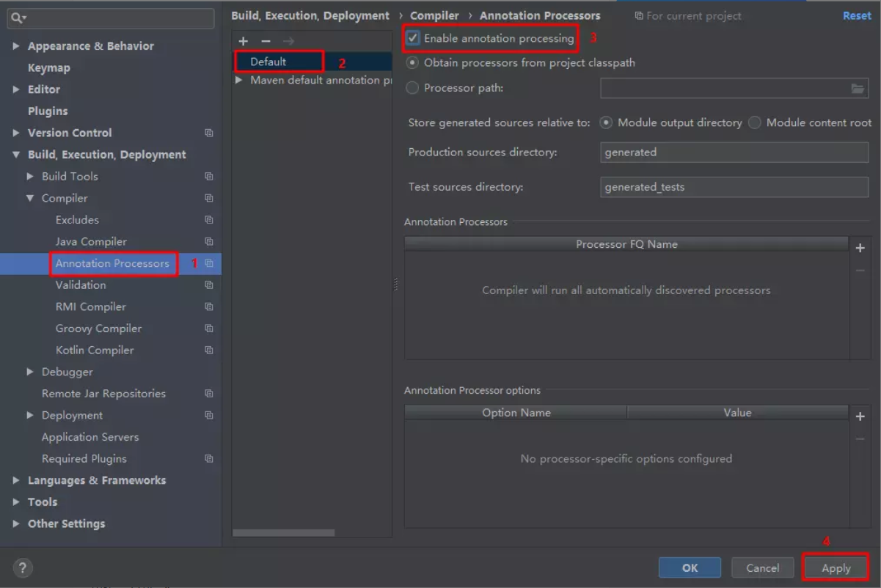The height and width of the screenshot is (588, 881).
Task: Select Kotlin Compiler in the settings tree
Action: [95, 350]
